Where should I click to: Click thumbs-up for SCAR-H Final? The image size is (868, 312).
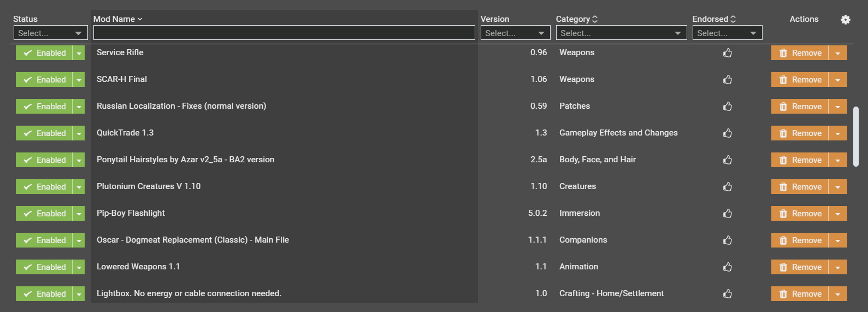click(727, 80)
